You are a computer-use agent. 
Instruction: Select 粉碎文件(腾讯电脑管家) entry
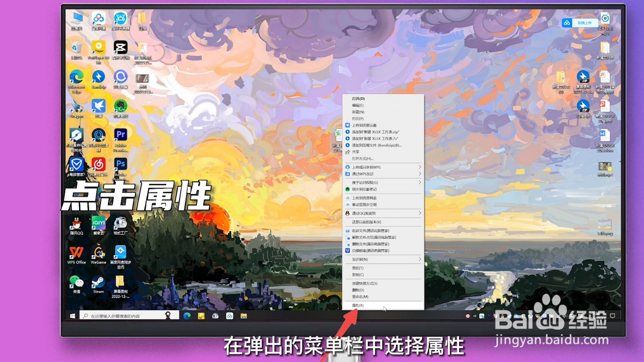(x=383, y=231)
